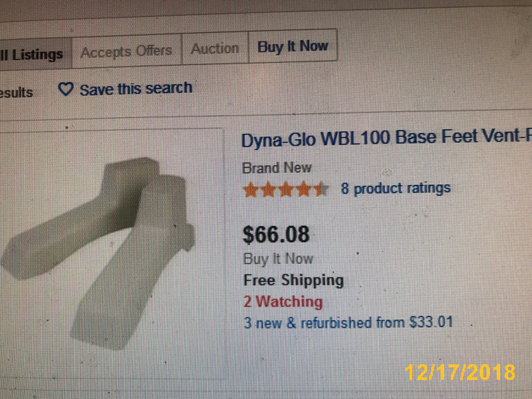
Task: Click Buy It Now text under the price
Action: point(278,259)
